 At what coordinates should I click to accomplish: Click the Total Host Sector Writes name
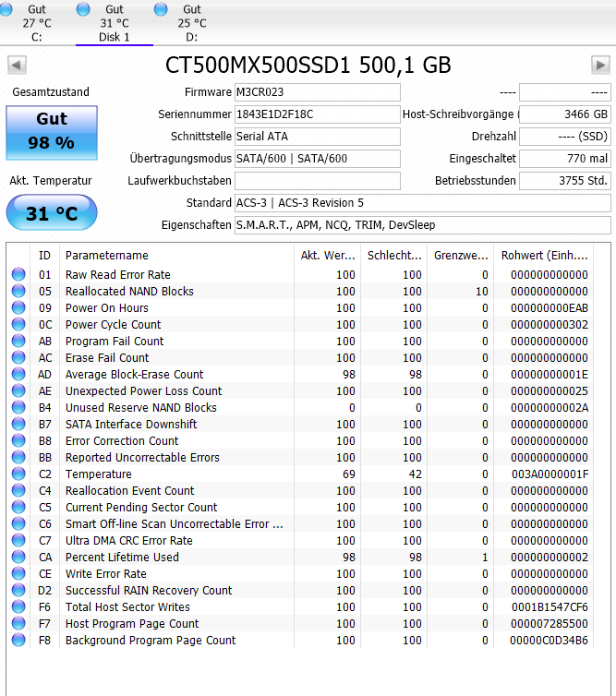[127, 606]
